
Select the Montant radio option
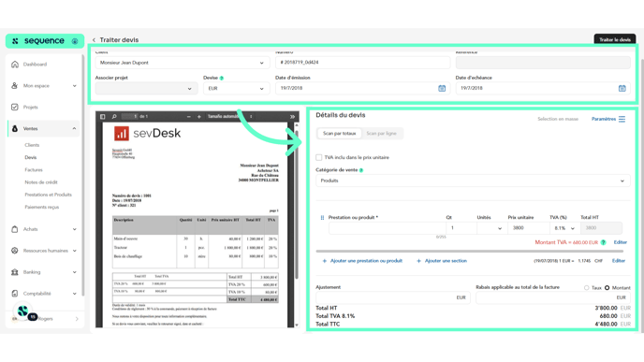coord(607,288)
